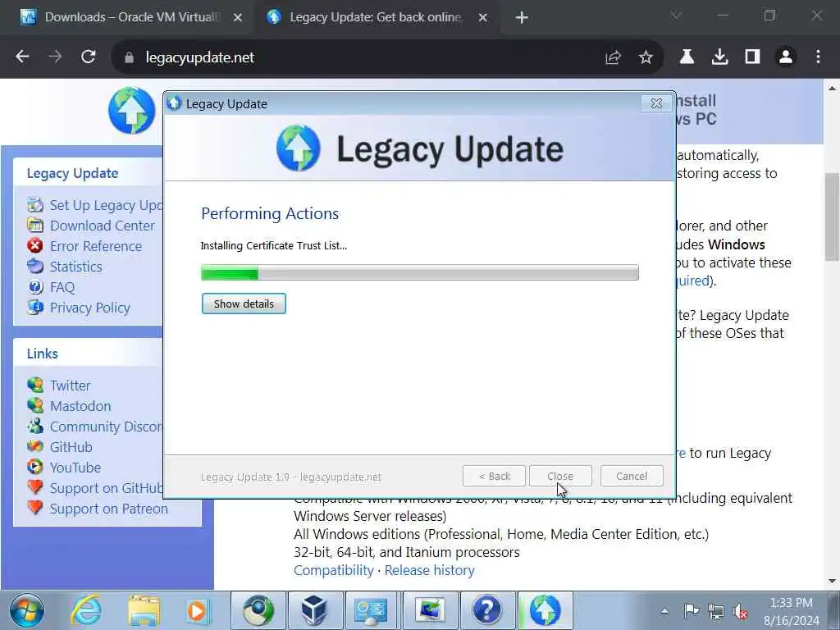Open YouTube link in Links panel
The height and width of the screenshot is (630, 840).
click(75, 468)
